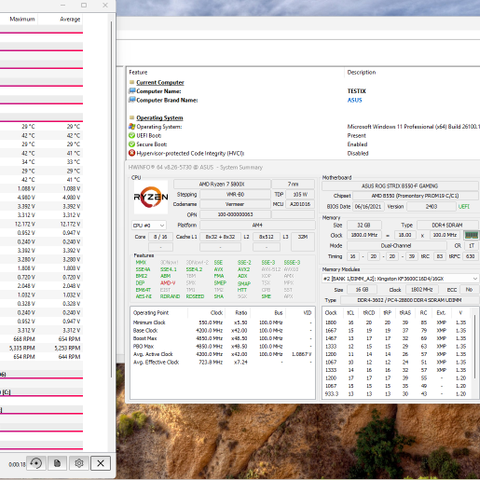
Task: Reset sensor values with the circular arrow button
Action: [x=36, y=463]
